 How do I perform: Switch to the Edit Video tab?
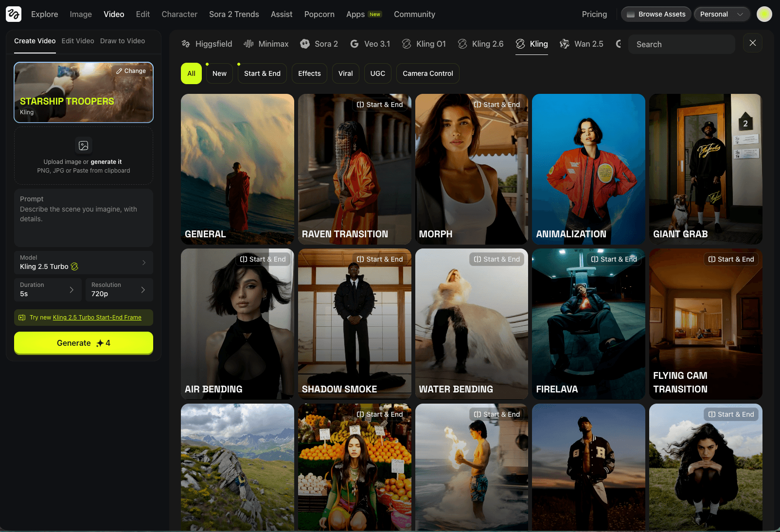(78, 41)
